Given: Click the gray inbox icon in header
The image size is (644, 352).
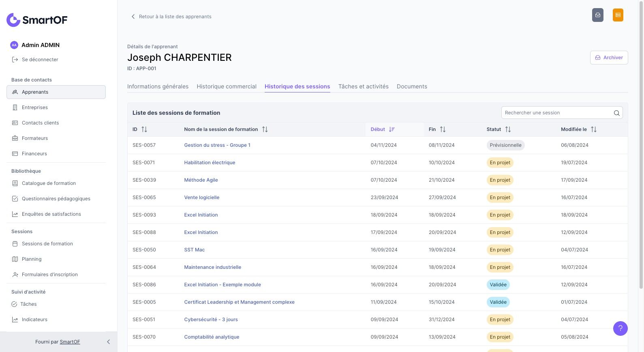Looking at the screenshot, I should (597, 15).
